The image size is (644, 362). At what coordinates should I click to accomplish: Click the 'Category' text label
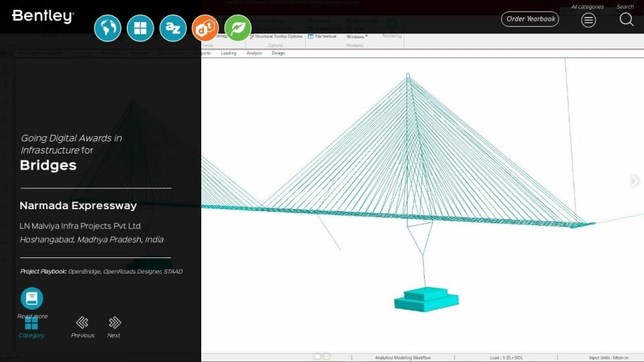(x=32, y=335)
